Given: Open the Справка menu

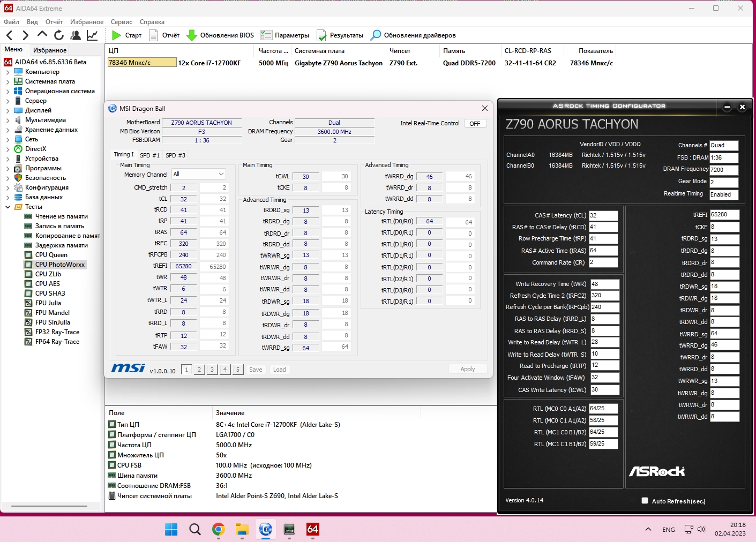Looking at the screenshot, I should pos(152,22).
